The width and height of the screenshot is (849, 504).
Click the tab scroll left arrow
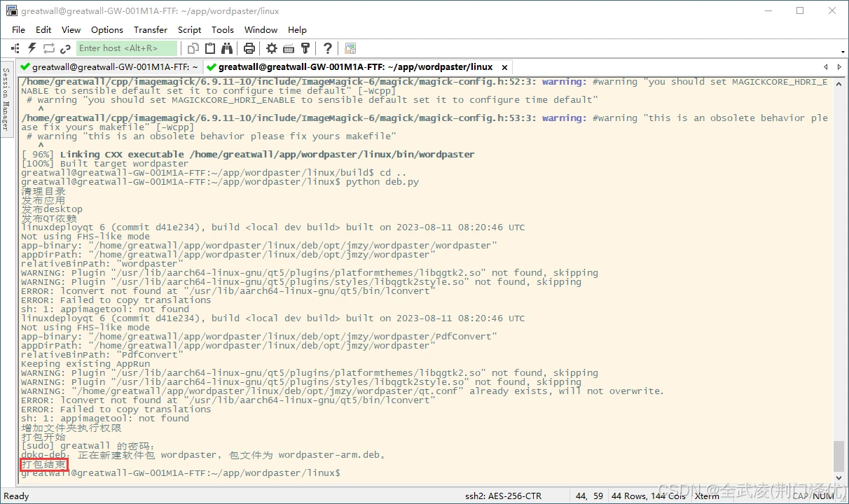[x=825, y=67]
